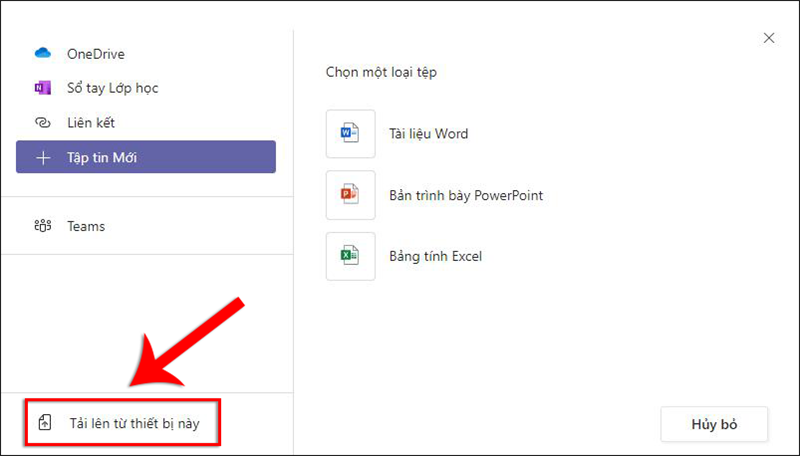Click the OneDrive cloud icon
Screen dimensions: 800x456
click(42, 54)
